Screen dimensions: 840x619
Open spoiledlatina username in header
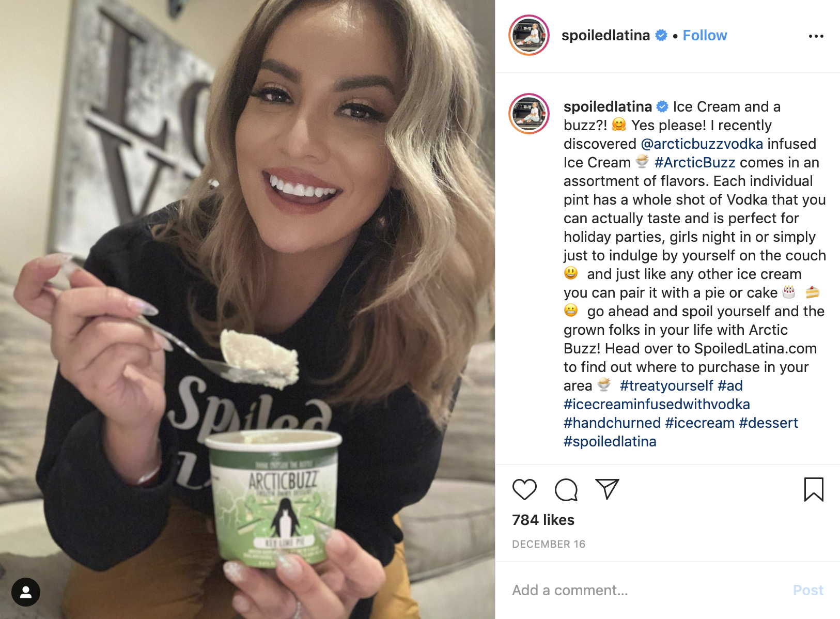[605, 35]
